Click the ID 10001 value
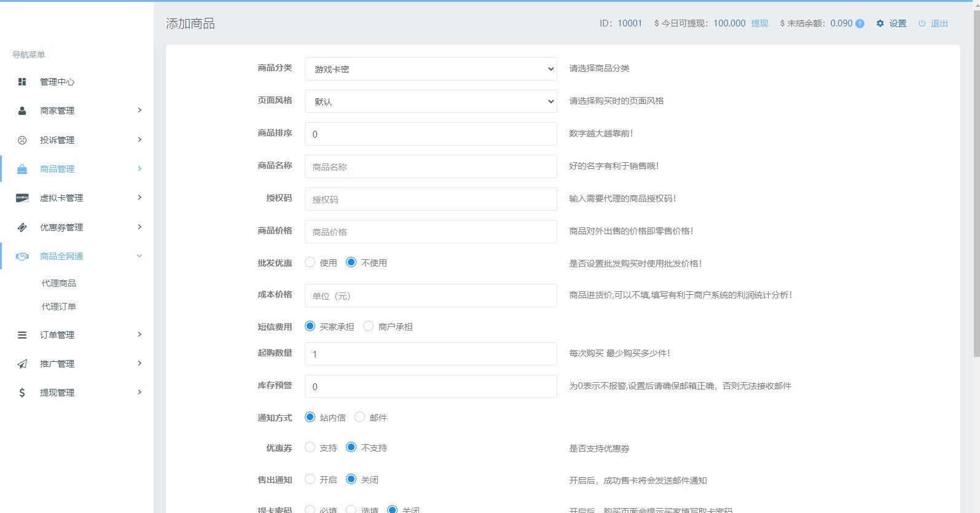Viewport: 980px width, 513px height. coord(630,23)
